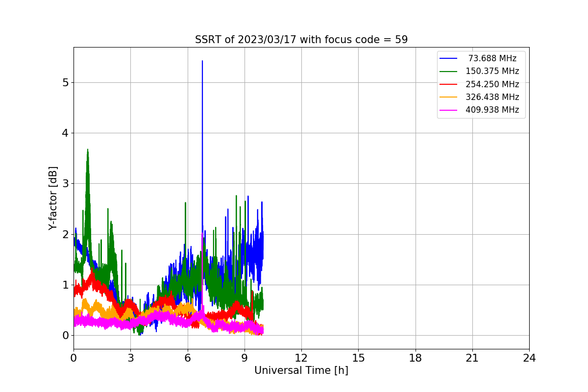This screenshot has height=392, width=588.
Task: Click the 326.438 MHz legend label
Action: click(x=492, y=97)
